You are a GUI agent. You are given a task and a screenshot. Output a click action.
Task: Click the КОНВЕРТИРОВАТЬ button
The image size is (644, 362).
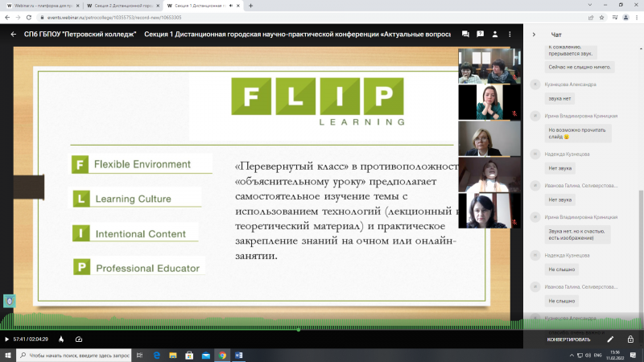click(x=568, y=339)
